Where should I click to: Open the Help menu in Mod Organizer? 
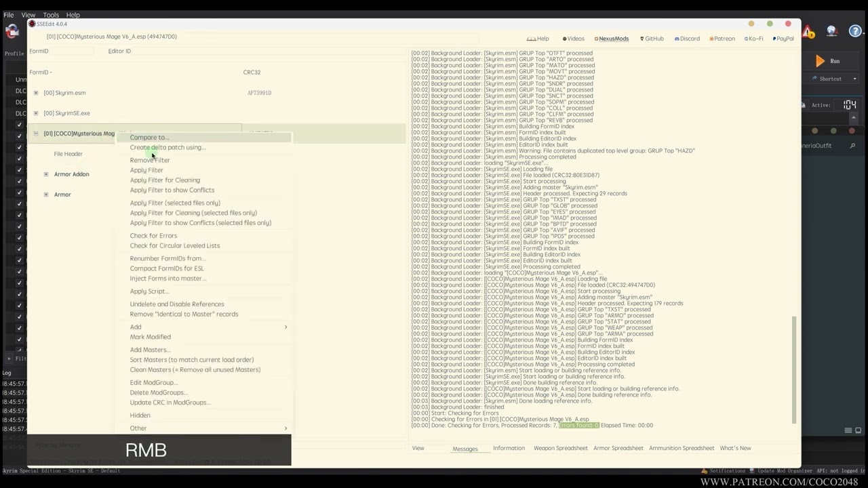point(73,15)
